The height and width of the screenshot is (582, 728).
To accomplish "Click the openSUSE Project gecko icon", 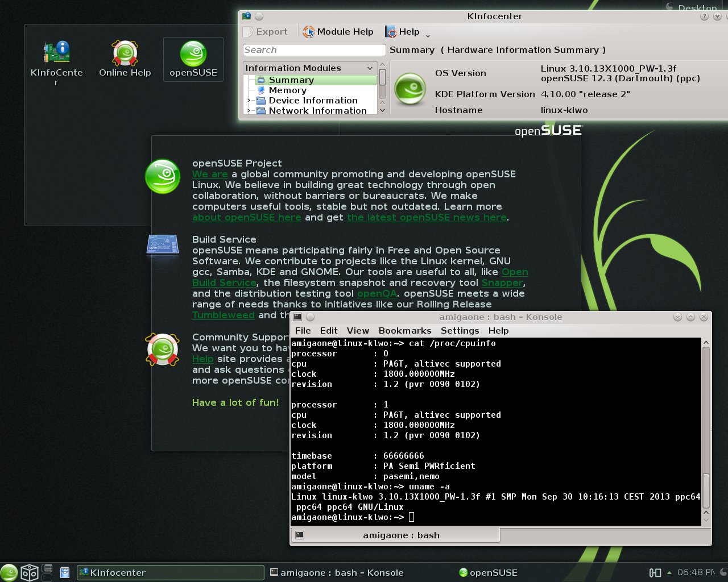I will pyautogui.click(x=163, y=176).
